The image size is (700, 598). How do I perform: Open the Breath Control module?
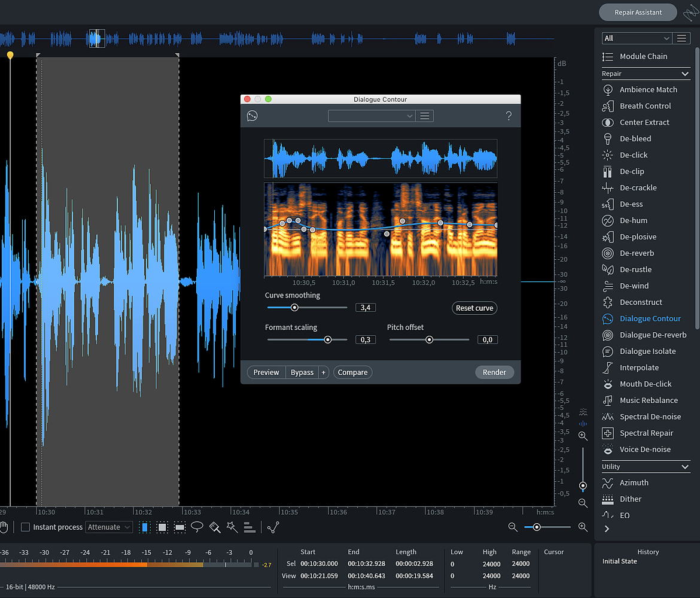pos(636,107)
